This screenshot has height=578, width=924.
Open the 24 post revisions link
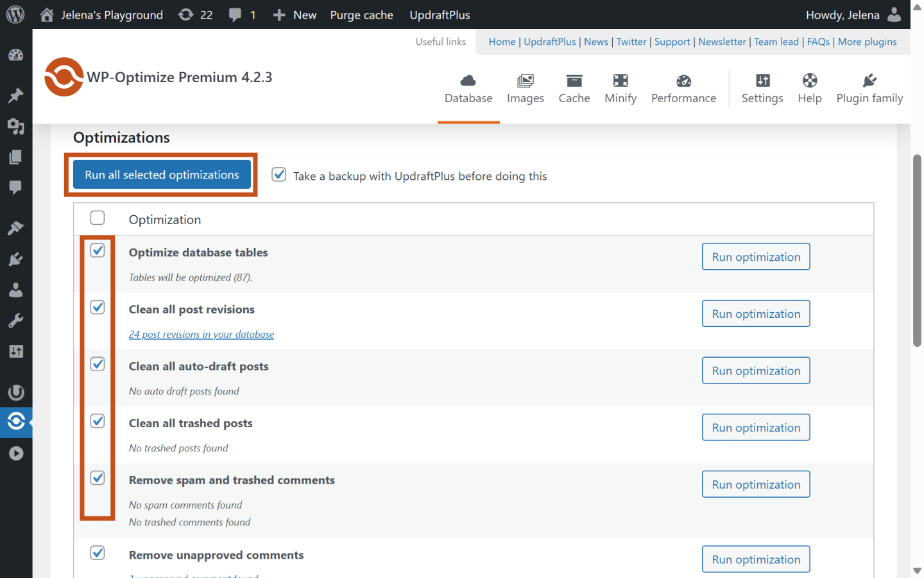[x=201, y=334]
